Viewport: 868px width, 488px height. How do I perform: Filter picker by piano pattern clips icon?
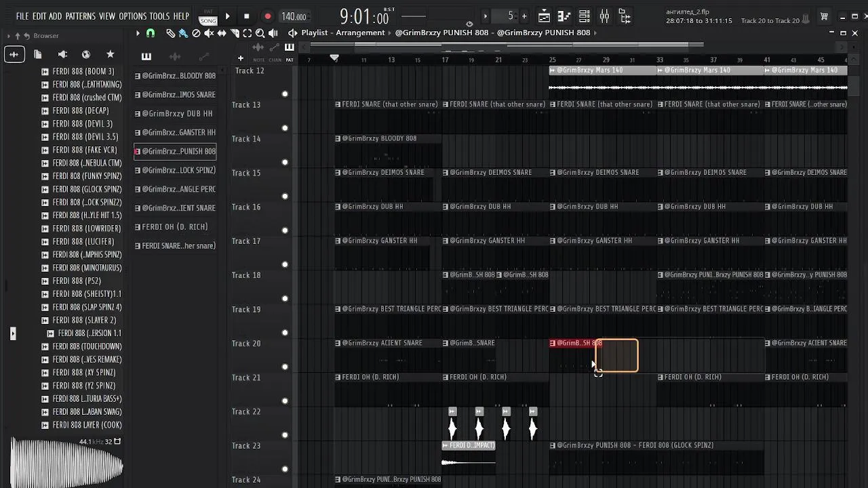coord(146,56)
